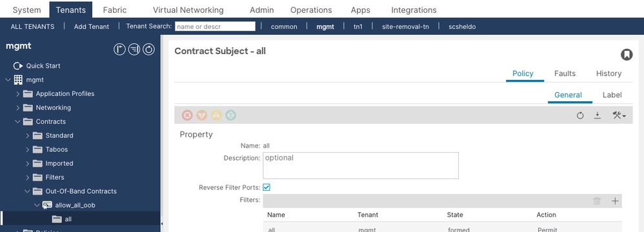Click the trash icon in Filters bar
The image size is (644, 232).
pos(597,201)
